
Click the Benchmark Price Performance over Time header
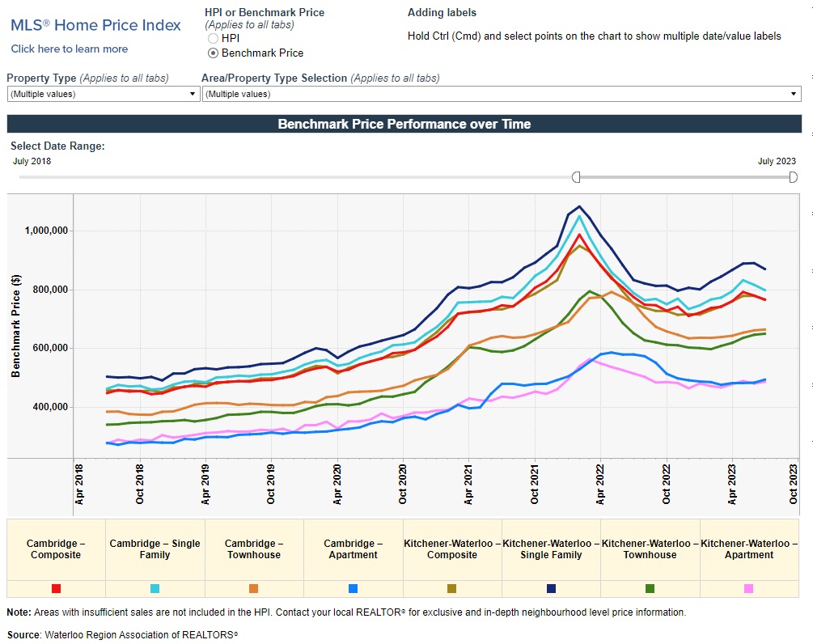tap(404, 124)
